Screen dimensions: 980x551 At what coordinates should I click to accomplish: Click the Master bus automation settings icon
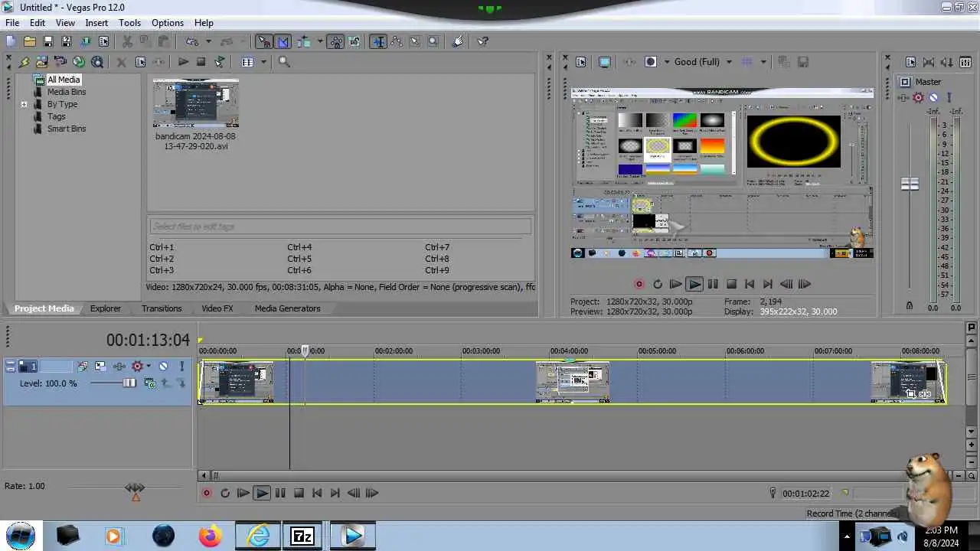(903, 97)
